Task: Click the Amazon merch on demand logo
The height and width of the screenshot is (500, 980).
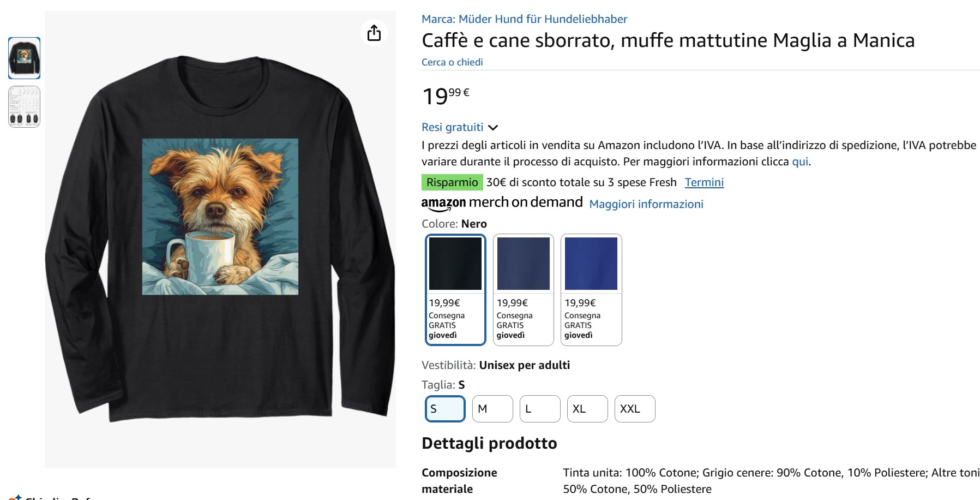Action: tap(502, 203)
